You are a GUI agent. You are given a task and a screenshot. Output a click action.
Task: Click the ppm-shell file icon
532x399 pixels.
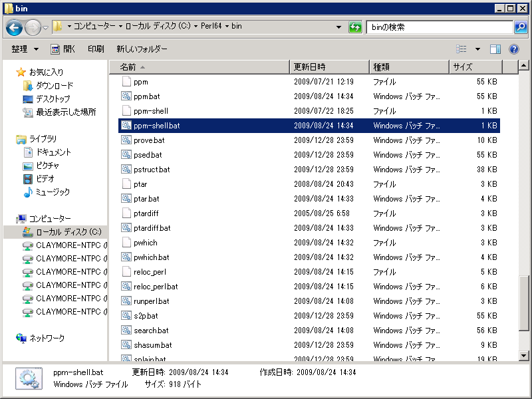pyautogui.click(x=126, y=110)
